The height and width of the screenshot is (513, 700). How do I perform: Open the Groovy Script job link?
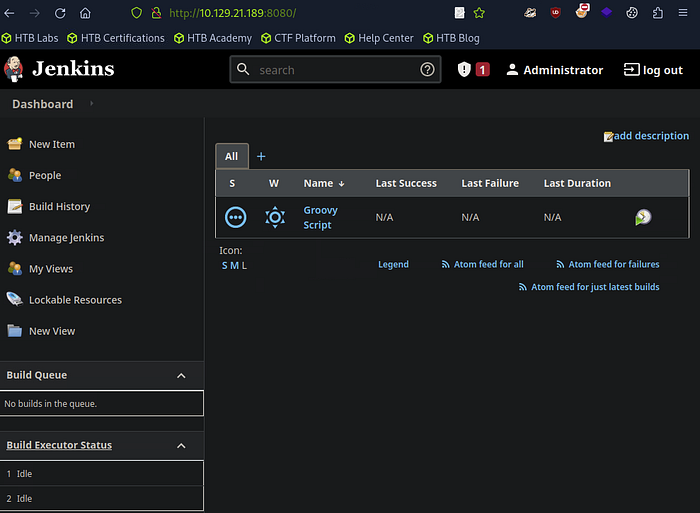tap(321, 217)
